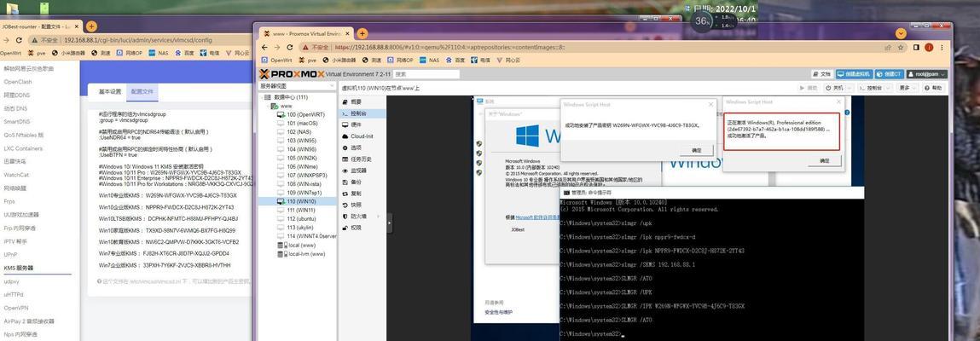Go back in the Proxmox browser window
The height and width of the screenshot is (341, 980).
264,47
